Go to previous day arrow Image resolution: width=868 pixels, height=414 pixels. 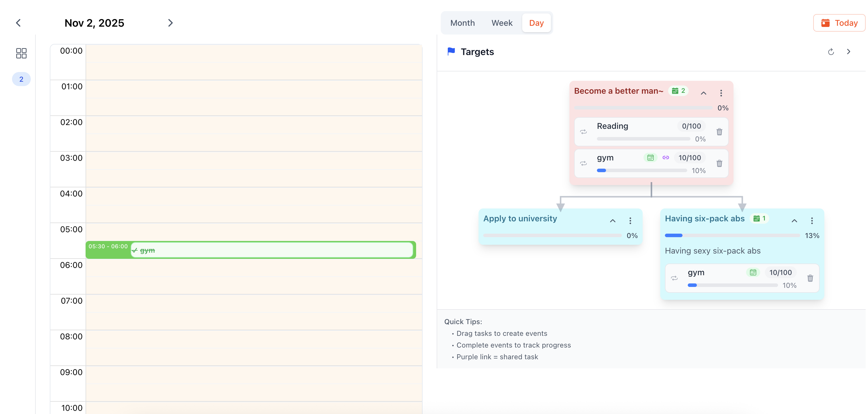(x=18, y=23)
